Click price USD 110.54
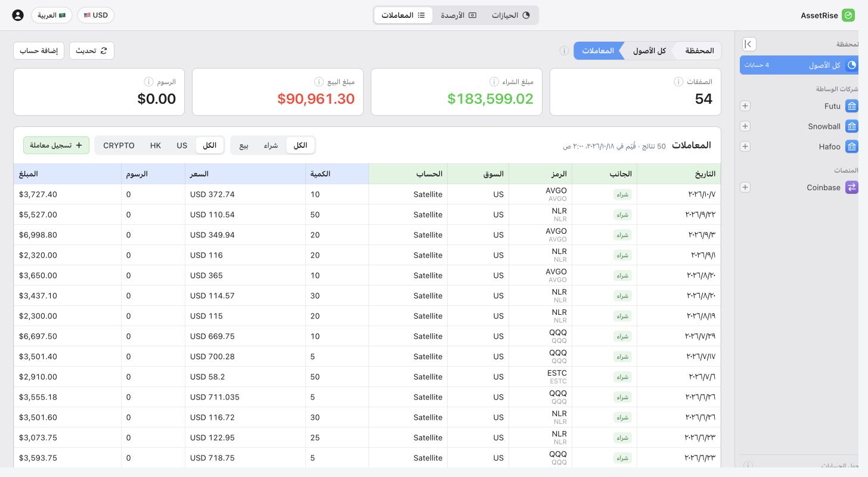Viewport: 868px width, 477px height. pyautogui.click(x=212, y=215)
